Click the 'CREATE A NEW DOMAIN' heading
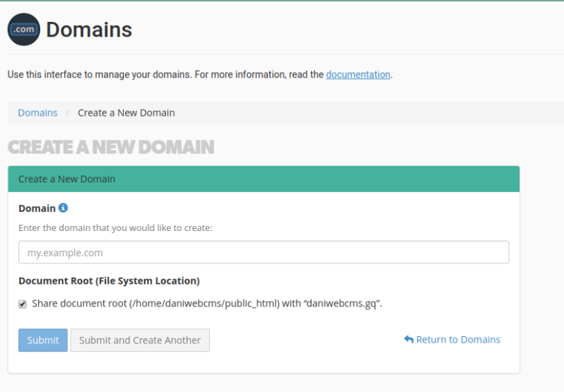The image size is (564, 392). [111, 148]
